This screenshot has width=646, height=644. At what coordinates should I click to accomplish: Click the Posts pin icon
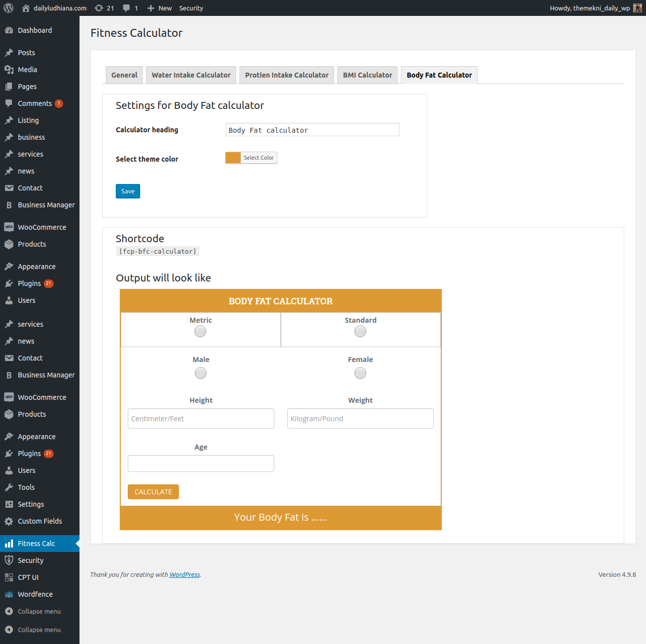(x=9, y=53)
